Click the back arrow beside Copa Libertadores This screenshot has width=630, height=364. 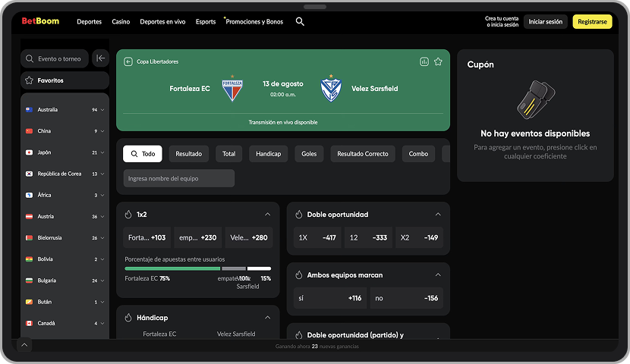pyautogui.click(x=128, y=61)
